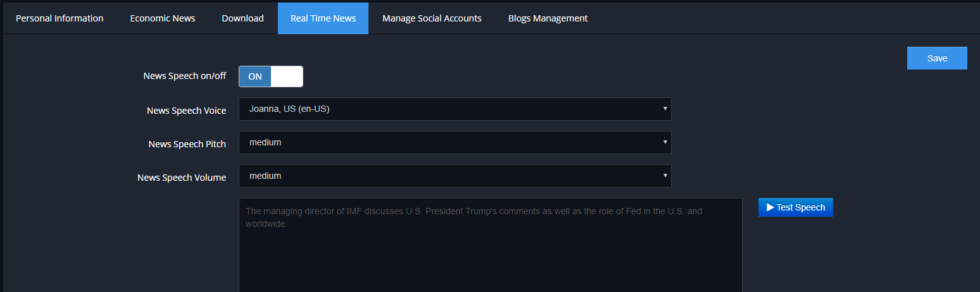Go to the Download tab

point(242,18)
